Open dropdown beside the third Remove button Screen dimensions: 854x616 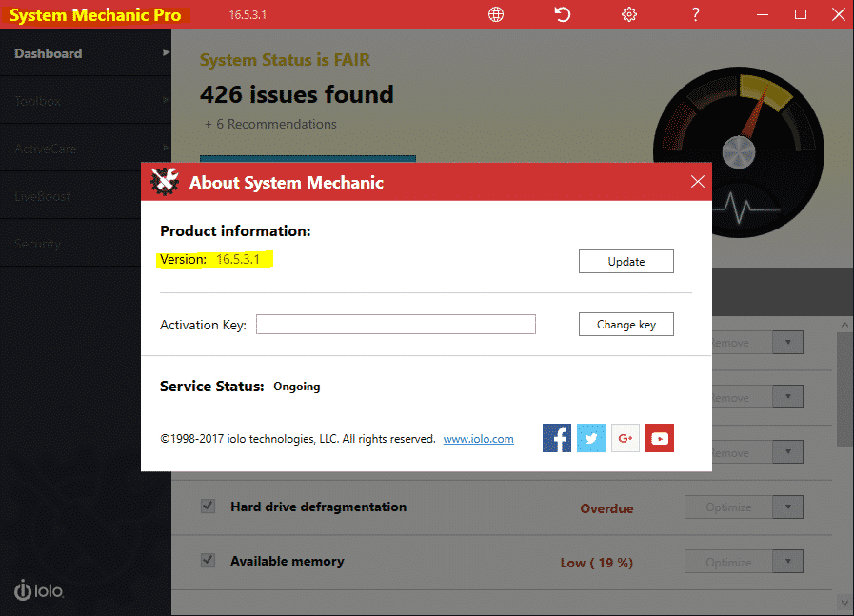click(x=788, y=452)
